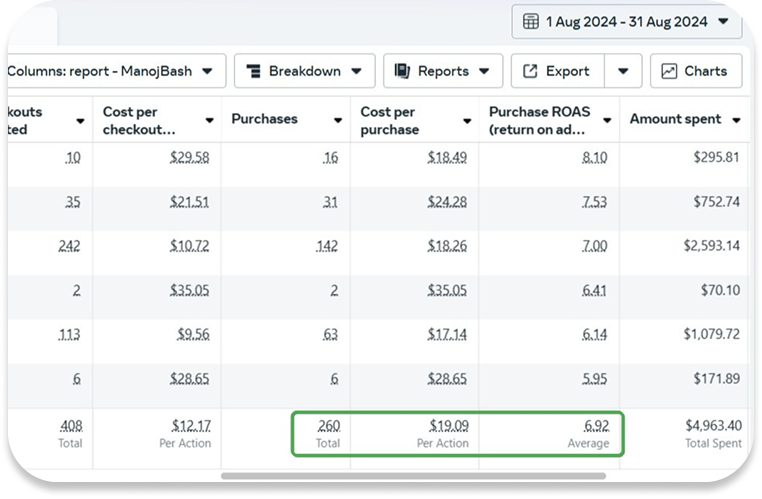Click the Export arrow icon

[529, 72]
